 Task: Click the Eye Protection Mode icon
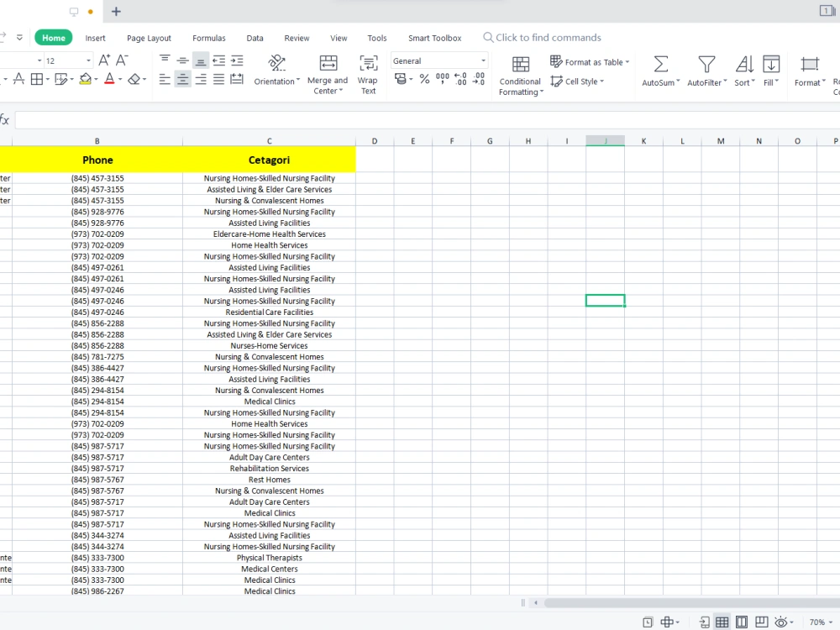pyautogui.click(x=781, y=622)
